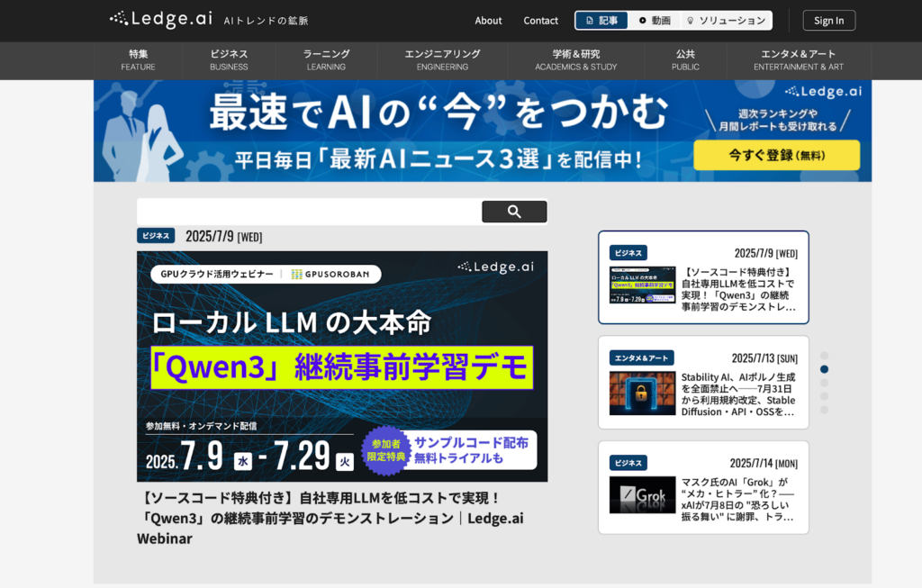Open the エンジニアリング ENGINEERING menu item
The image size is (922, 588).
(443, 60)
